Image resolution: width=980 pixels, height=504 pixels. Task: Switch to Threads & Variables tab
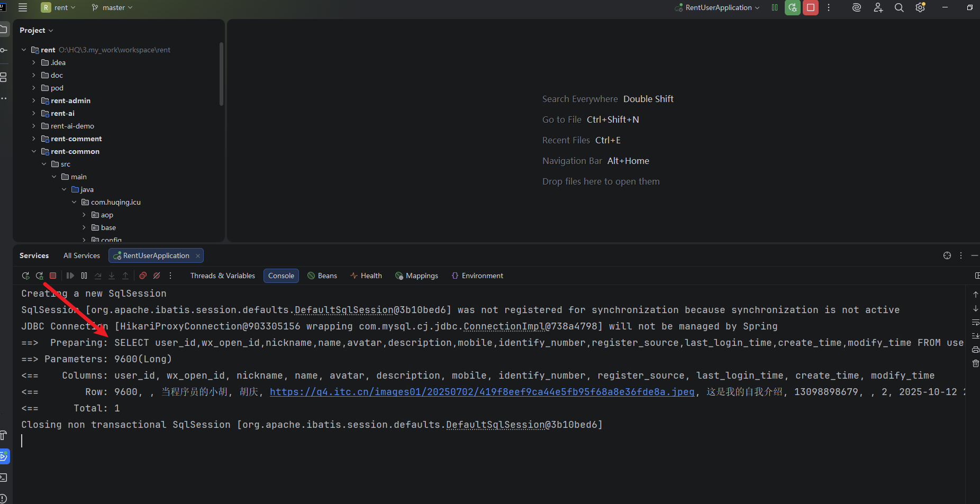[223, 276]
